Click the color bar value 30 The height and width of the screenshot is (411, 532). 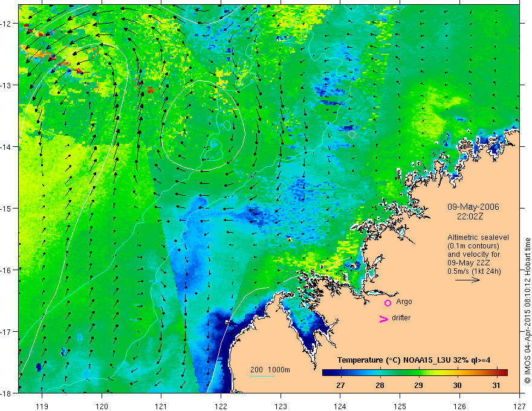click(458, 385)
